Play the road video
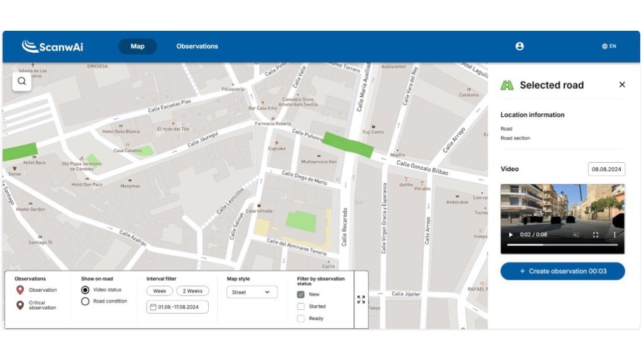644x362 pixels. click(x=511, y=235)
